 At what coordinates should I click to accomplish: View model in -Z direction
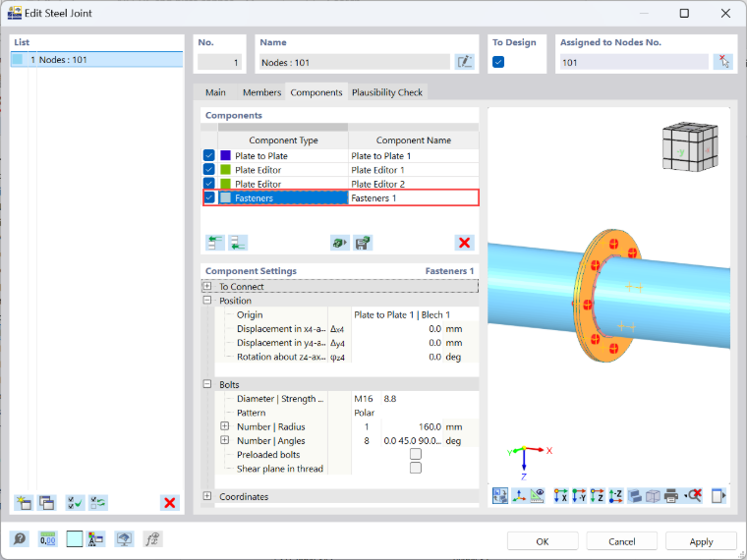[x=615, y=496]
